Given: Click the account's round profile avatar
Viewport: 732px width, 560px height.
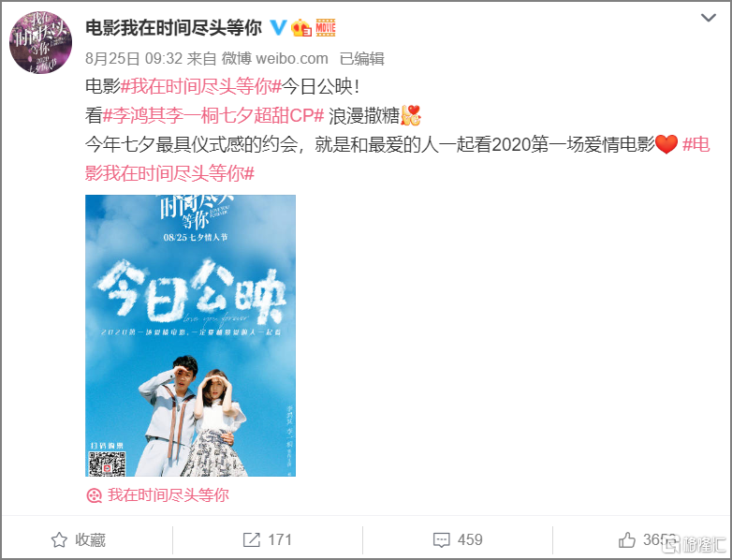Looking at the screenshot, I should [40, 42].
